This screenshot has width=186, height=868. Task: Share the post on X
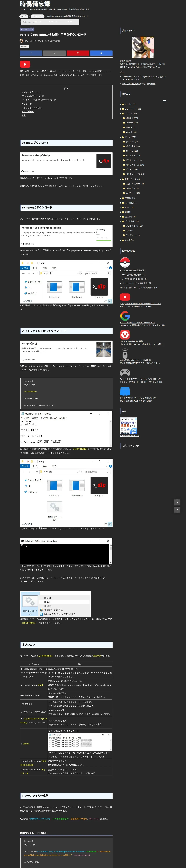coord(54,53)
